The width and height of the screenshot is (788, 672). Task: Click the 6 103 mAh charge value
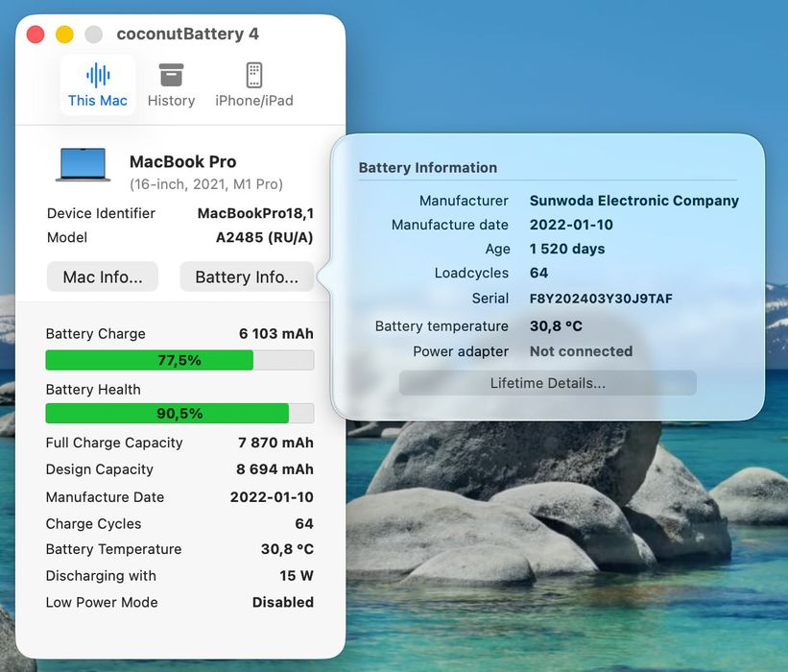(275, 333)
